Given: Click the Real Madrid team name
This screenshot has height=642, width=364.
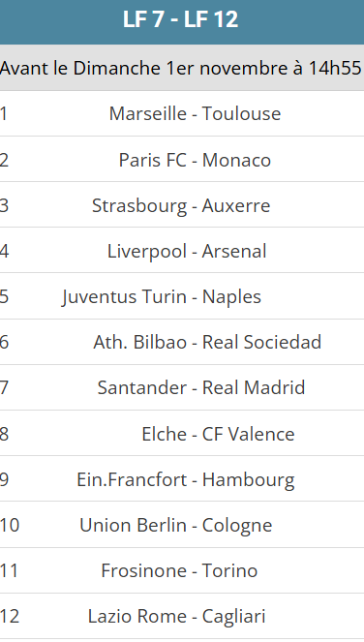Looking at the screenshot, I should tap(254, 387).
